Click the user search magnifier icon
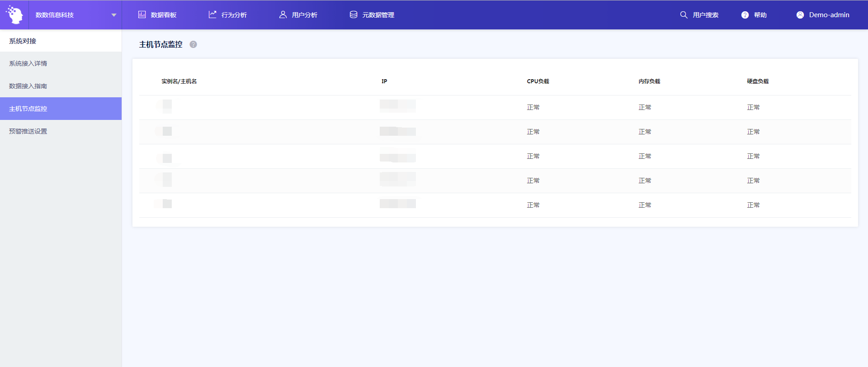 pos(684,15)
